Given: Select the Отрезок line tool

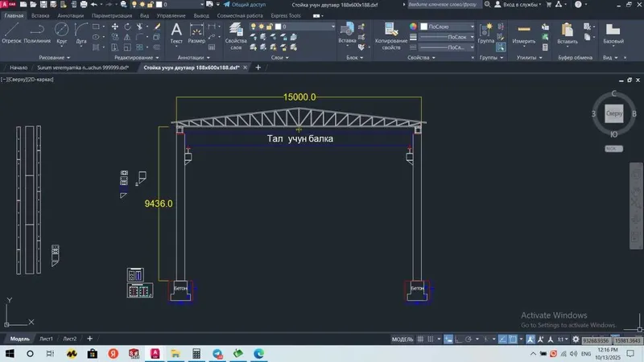Looking at the screenshot, I should tap(11, 33).
